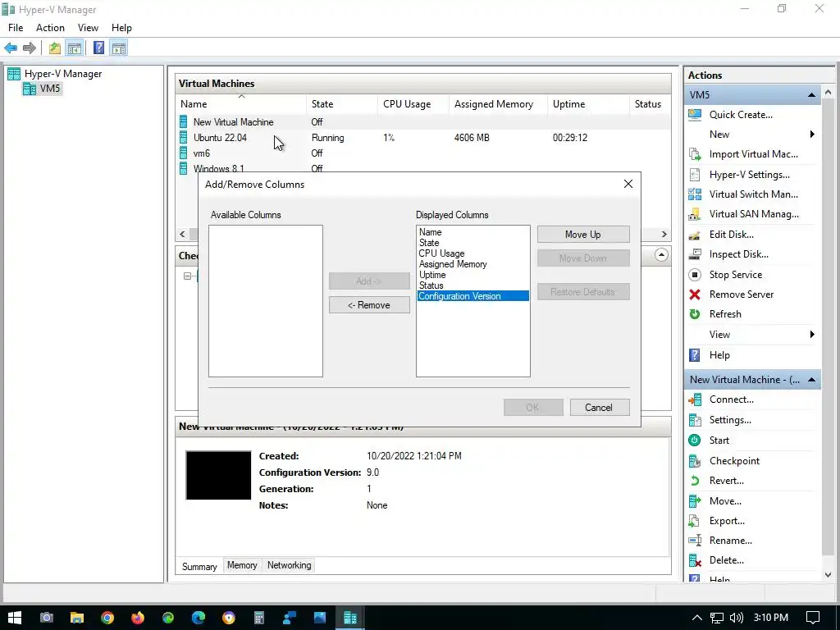Click the Checkpoint icon in Actions
This screenshot has width=840, height=630.
695,461
